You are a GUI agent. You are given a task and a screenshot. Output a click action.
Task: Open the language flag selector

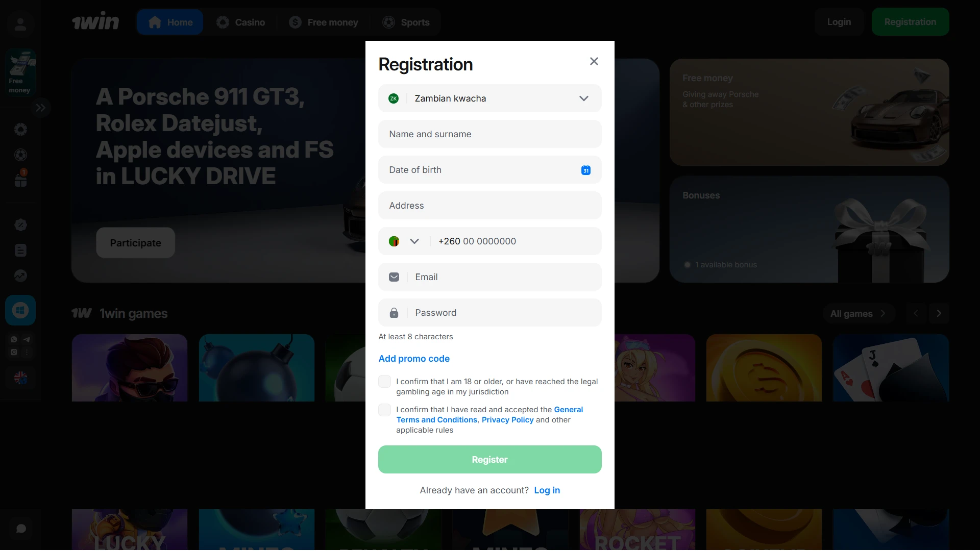[20, 378]
